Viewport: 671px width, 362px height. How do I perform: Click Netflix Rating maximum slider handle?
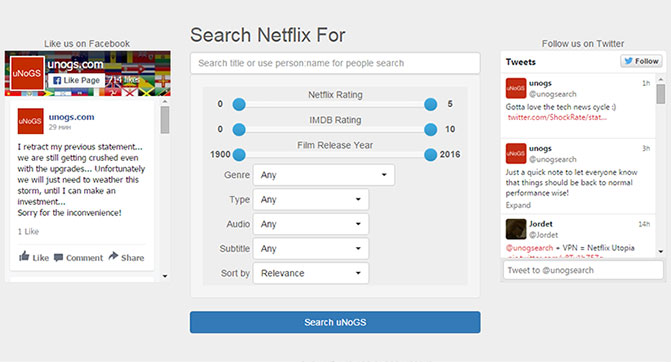coord(431,104)
